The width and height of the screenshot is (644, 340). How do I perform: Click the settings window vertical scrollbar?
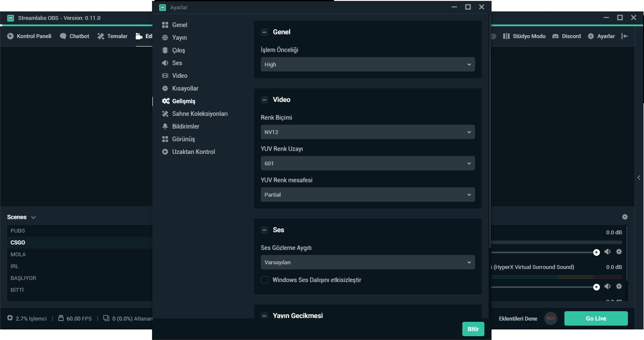(490, 131)
